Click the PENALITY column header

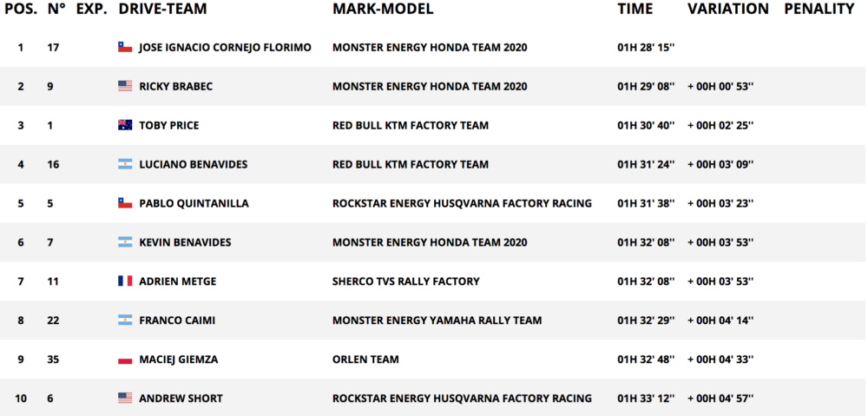819,10
